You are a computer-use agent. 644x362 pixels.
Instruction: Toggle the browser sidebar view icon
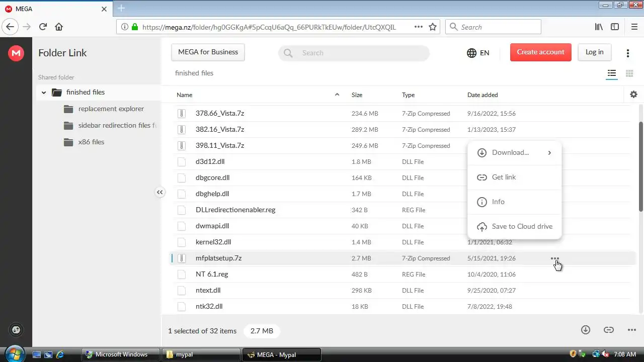coord(615,27)
